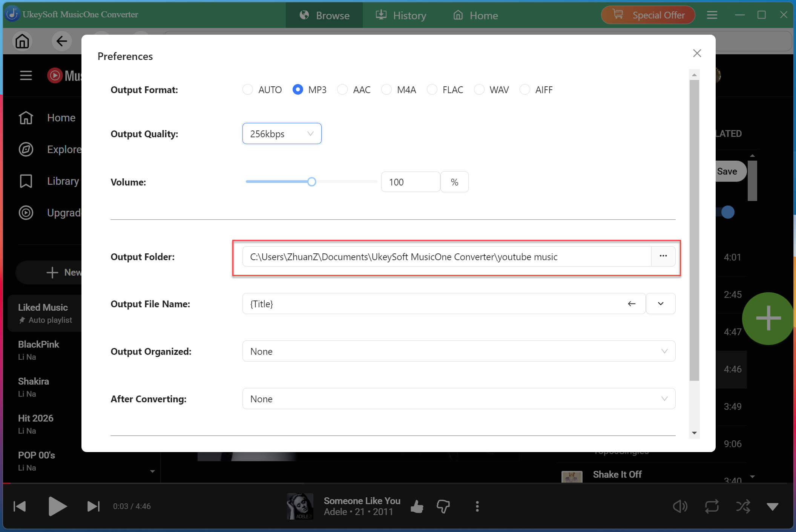Open the hamburger menu in title bar

coord(712,15)
